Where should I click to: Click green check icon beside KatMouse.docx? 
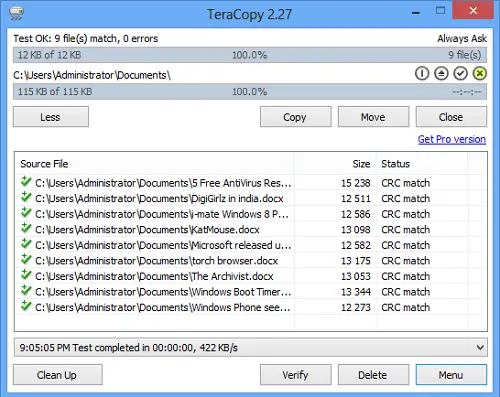26,228
